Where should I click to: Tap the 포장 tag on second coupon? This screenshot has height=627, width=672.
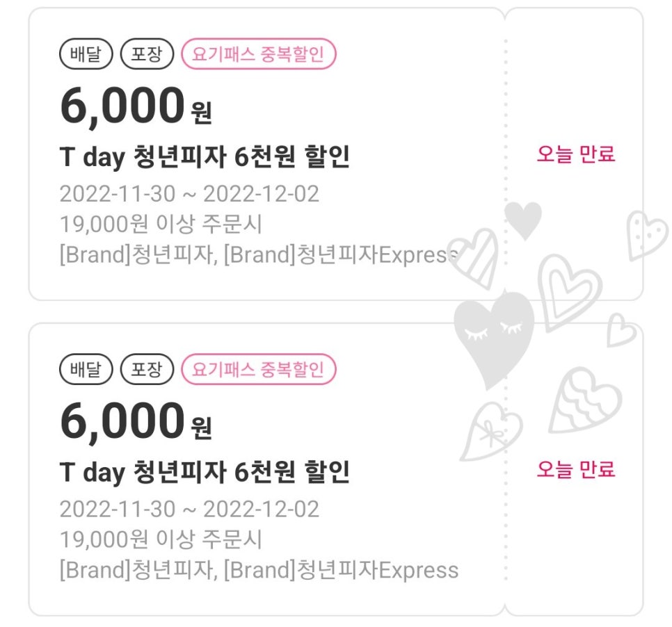coord(147,369)
